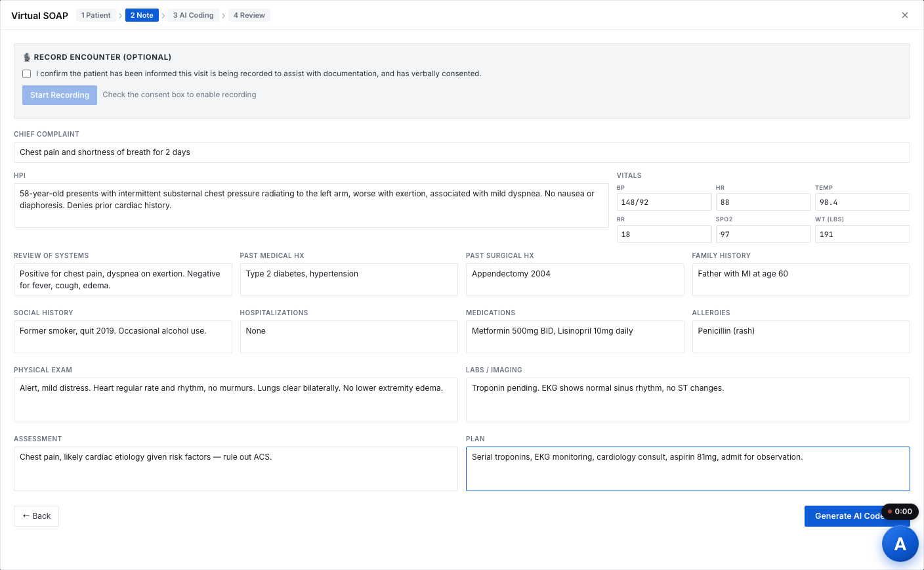
Task: Edit the Review of Systems box
Action: click(123, 280)
